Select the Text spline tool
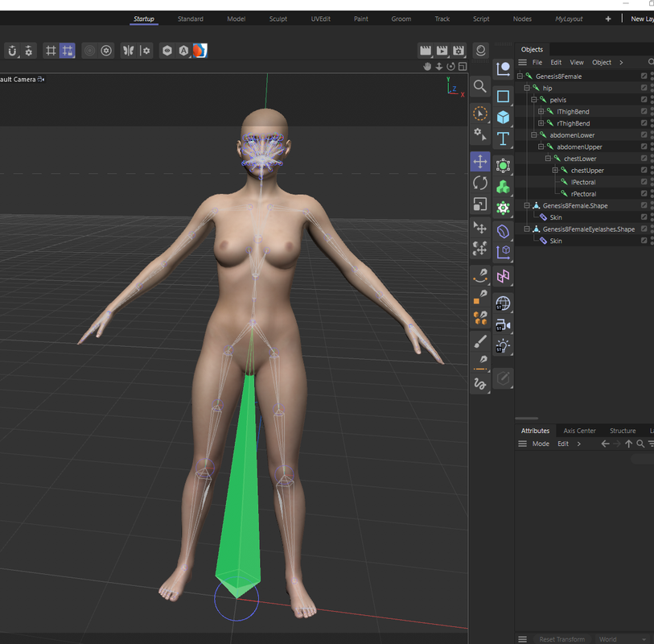 click(x=503, y=138)
